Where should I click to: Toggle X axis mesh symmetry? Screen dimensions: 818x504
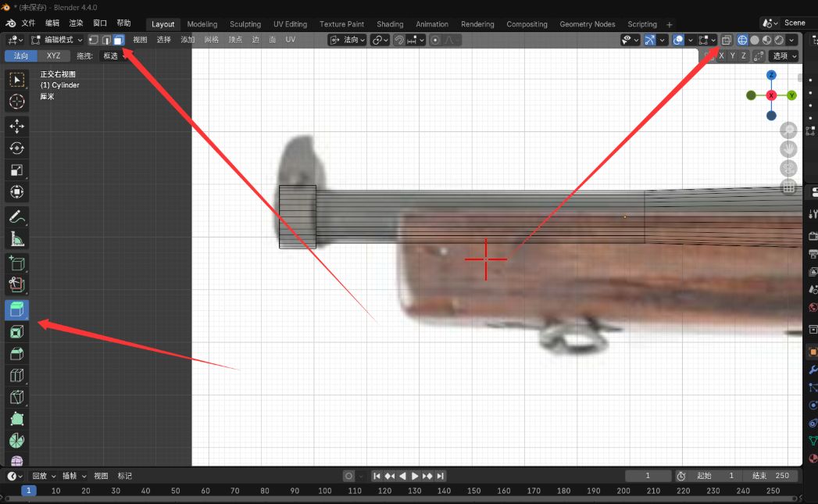coord(721,55)
